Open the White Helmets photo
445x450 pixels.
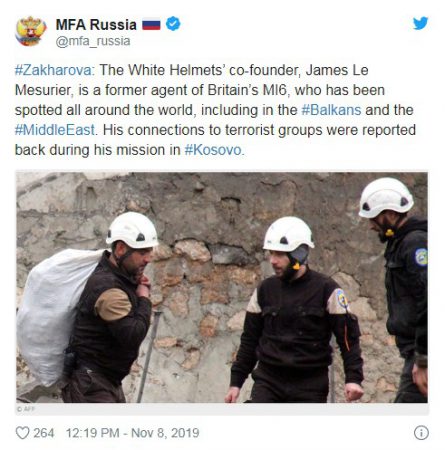222,287
